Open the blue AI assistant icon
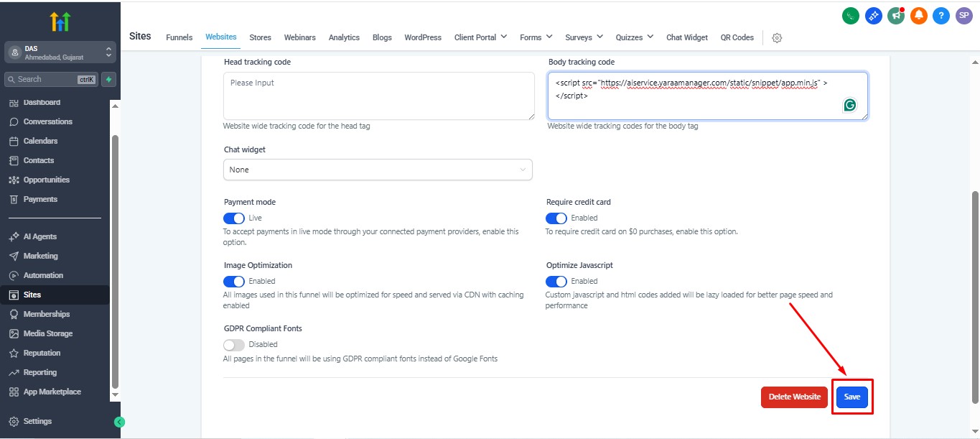980x439 pixels. (874, 16)
